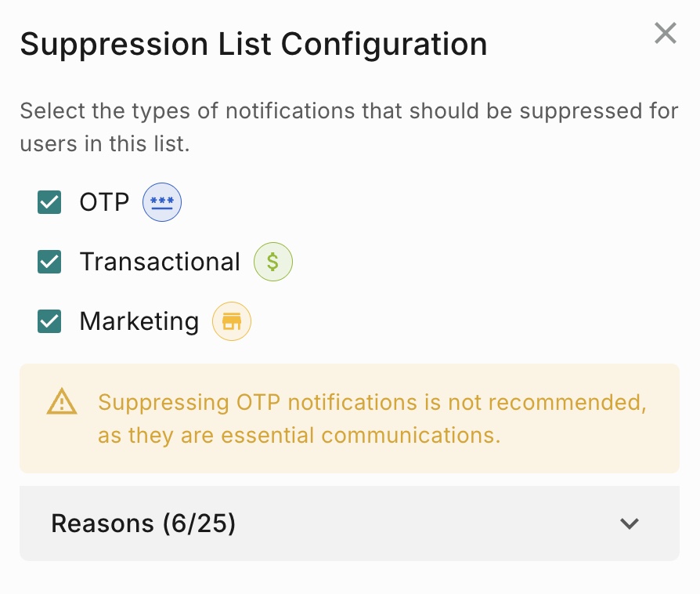The width and height of the screenshot is (700, 594).
Task: Select the Marketing text label
Action: tap(139, 321)
